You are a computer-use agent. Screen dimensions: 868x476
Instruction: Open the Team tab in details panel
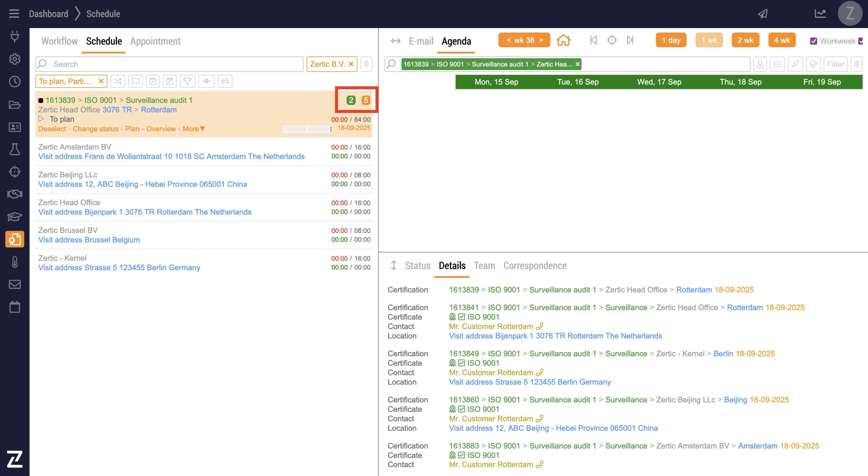click(x=484, y=266)
